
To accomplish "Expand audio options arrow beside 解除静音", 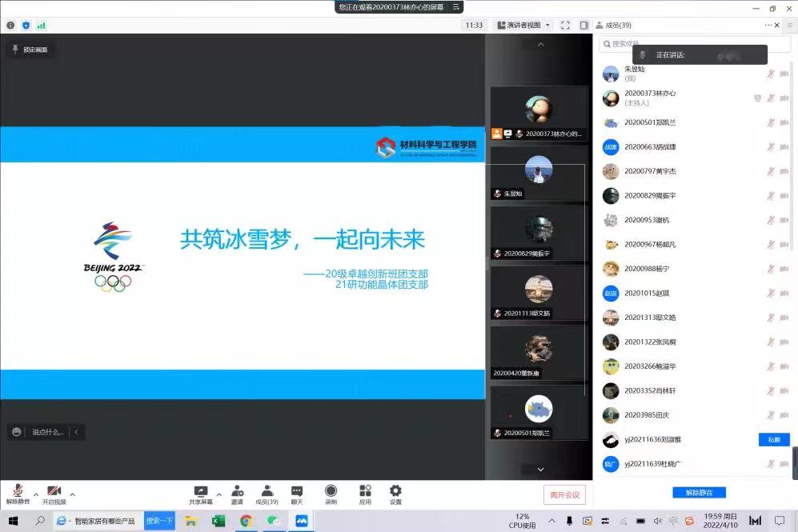I will 34,494.
